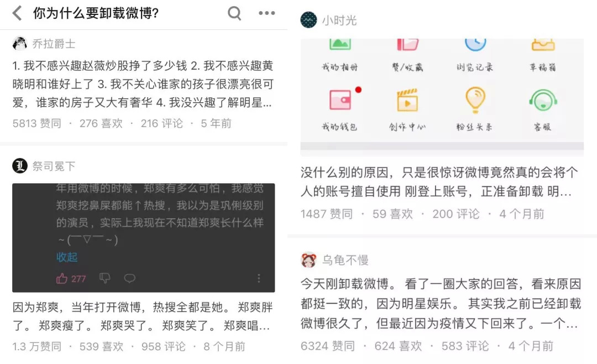Image resolution: width=597 pixels, height=364 pixels.
Task: Open comment's vertical three-dot menu
Action: (259, 278)
